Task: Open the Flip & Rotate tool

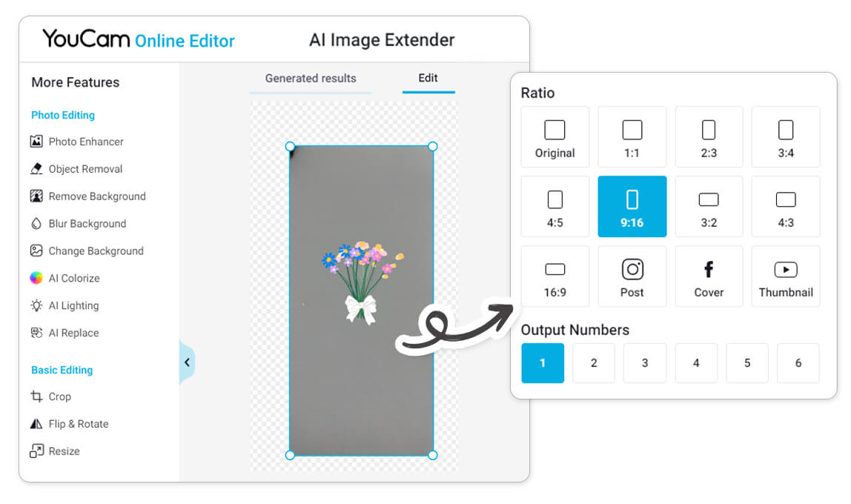Action: (76, 424)
